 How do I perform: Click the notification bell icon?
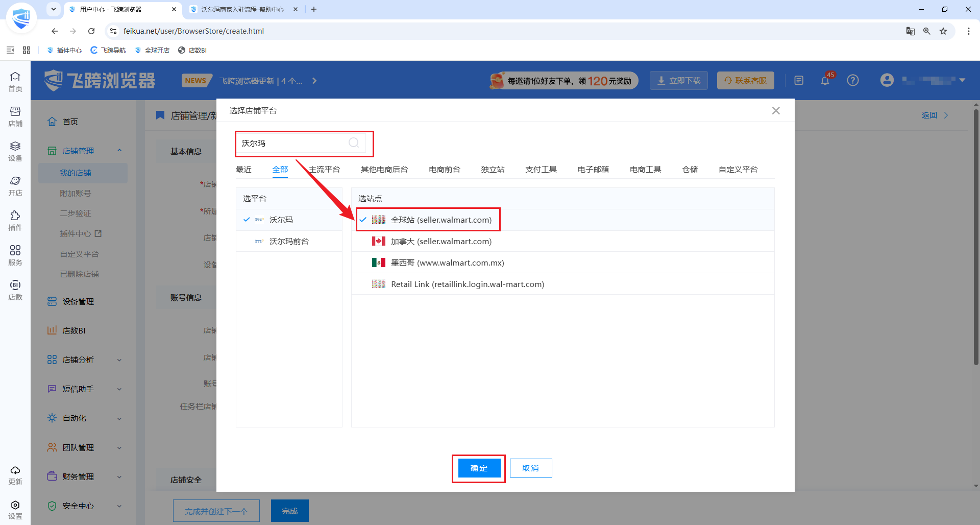(x=825, y=80)
